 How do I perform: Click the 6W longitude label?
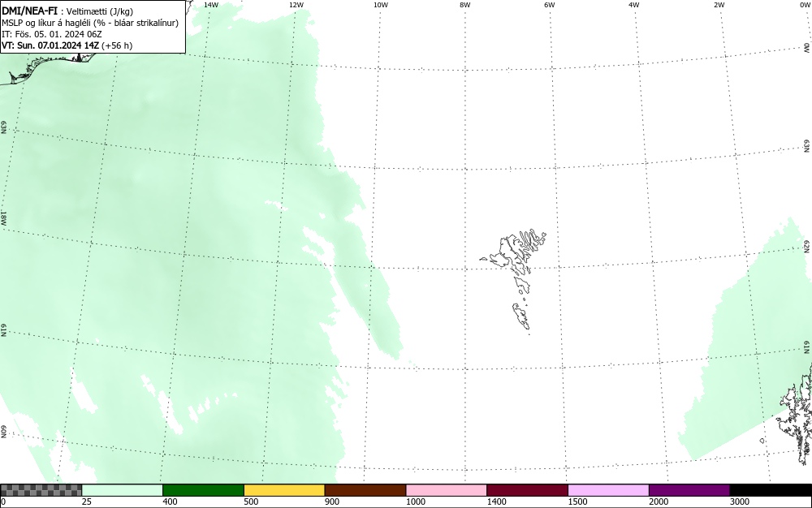tap(550, 5)
